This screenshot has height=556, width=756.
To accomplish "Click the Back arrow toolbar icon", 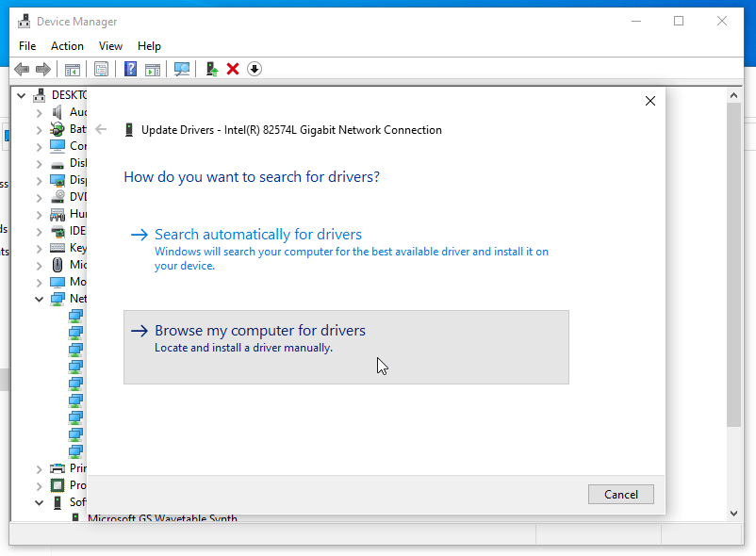I will (22, 70).
